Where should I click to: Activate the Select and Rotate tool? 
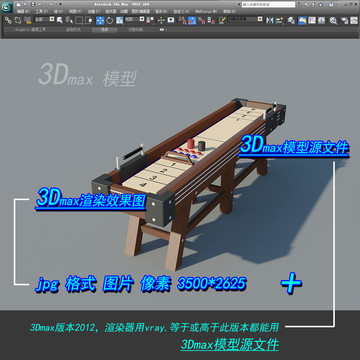pyautogui.click(x=110, y=20)
